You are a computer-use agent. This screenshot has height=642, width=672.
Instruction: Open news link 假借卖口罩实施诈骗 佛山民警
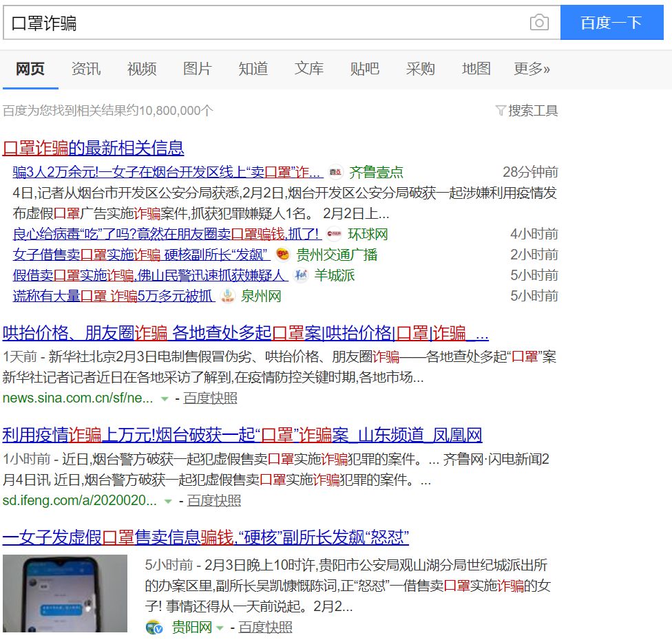150,275
